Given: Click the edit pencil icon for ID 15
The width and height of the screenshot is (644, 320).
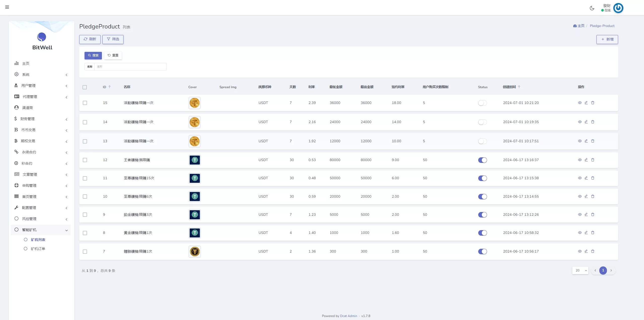Looking at the screenshot, I should click(x=586, y=103).
